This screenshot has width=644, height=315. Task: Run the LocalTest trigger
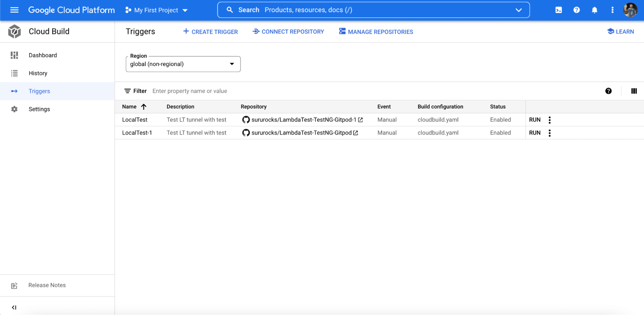(534, 119)
